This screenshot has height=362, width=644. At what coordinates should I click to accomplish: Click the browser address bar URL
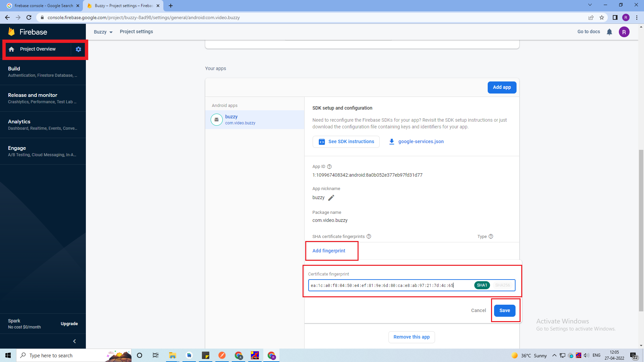pyautogui.click(x=144, y=17)
